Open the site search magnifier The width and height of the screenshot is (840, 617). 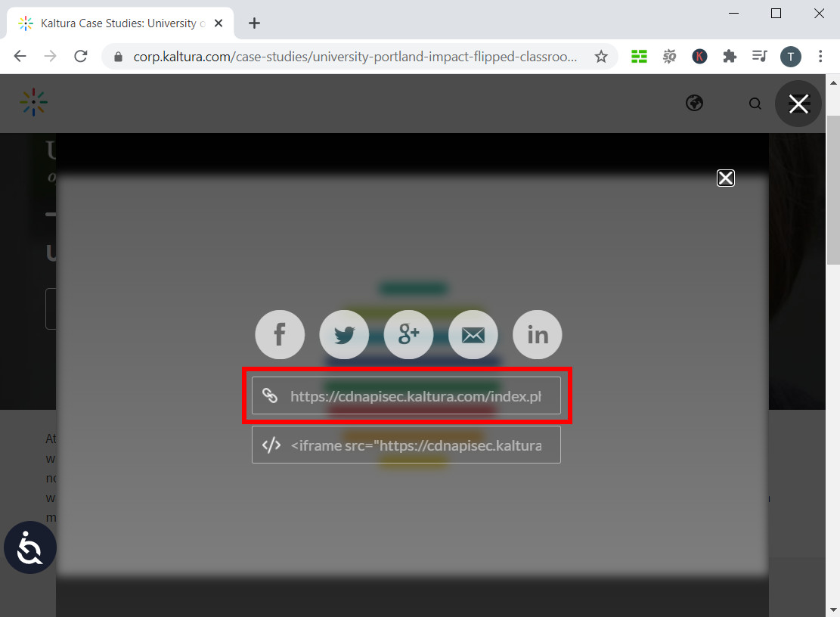tap(755, 104)
